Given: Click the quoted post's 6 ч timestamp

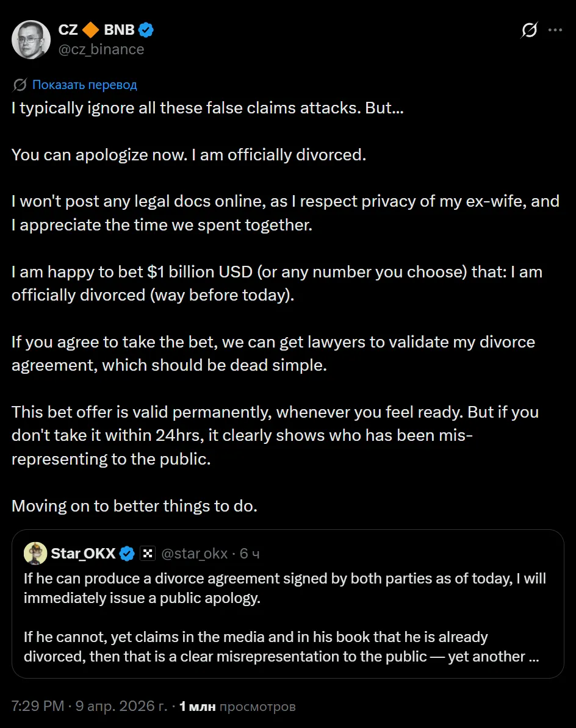Looking at the screenshot, I should click(x=250, y=554).
